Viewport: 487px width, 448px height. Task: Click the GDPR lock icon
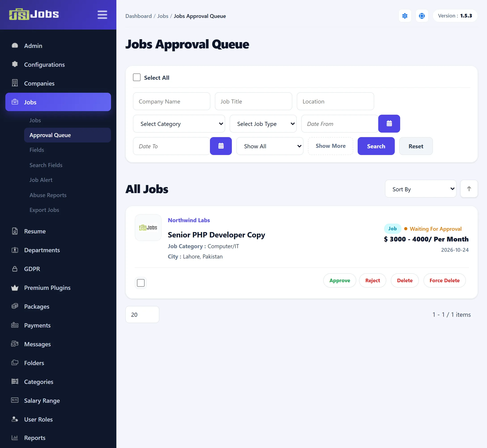15,269
